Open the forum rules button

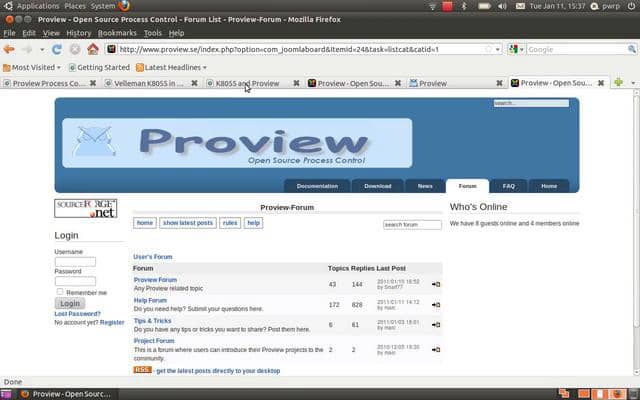pyautogui.click(x=230, y=223)
